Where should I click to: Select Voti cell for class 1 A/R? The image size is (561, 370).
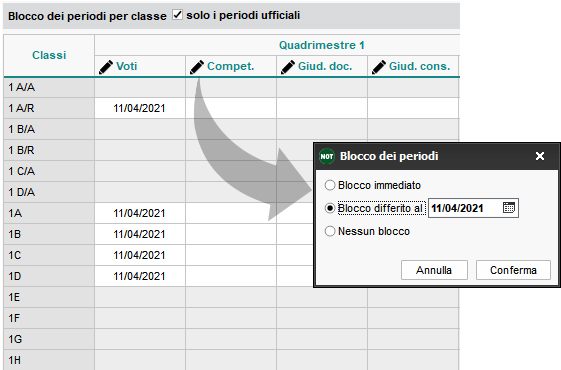(x=140, y=108)
